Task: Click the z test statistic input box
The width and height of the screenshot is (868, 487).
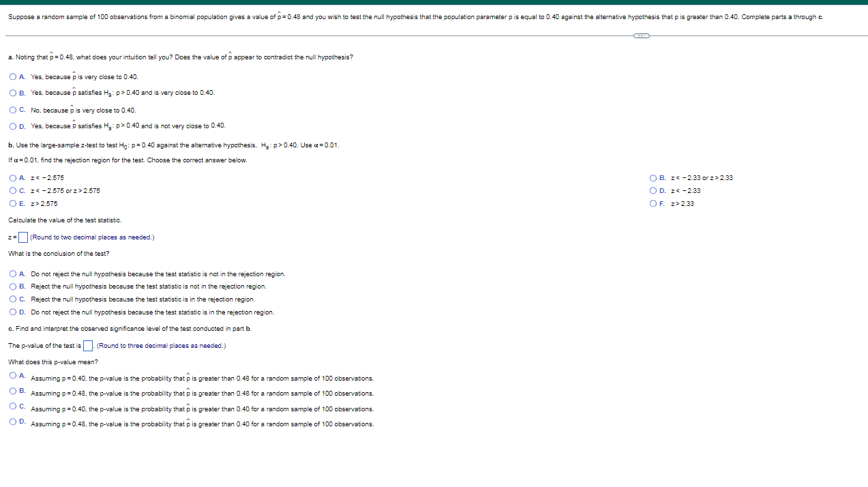Action: click(23, 237)
